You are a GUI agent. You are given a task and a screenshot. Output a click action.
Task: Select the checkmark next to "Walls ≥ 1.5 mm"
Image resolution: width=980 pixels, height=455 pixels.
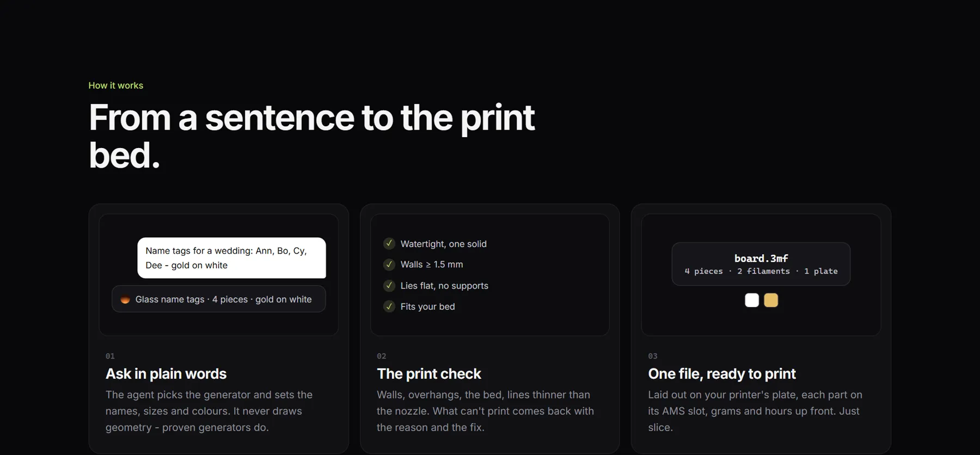(389, 265)
